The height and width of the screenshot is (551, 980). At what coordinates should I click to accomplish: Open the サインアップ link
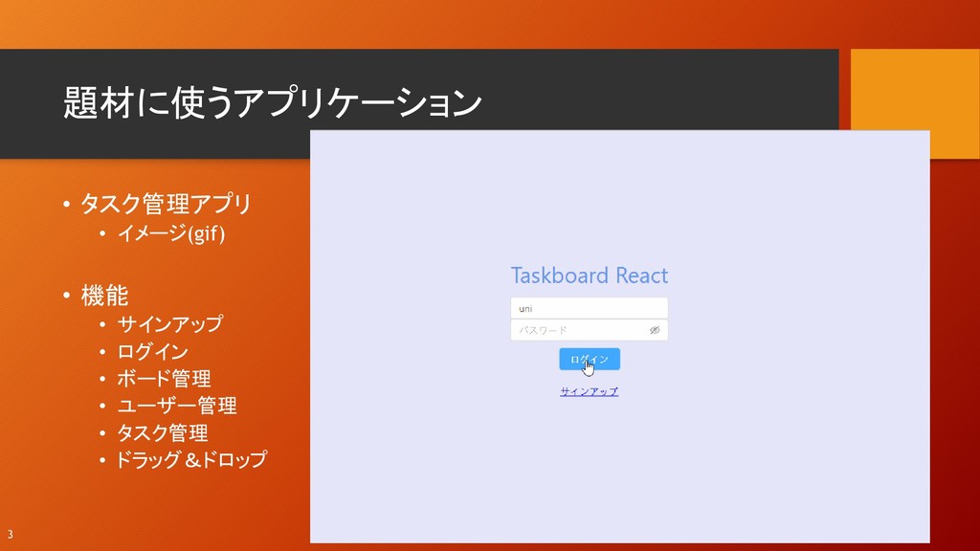589,391
